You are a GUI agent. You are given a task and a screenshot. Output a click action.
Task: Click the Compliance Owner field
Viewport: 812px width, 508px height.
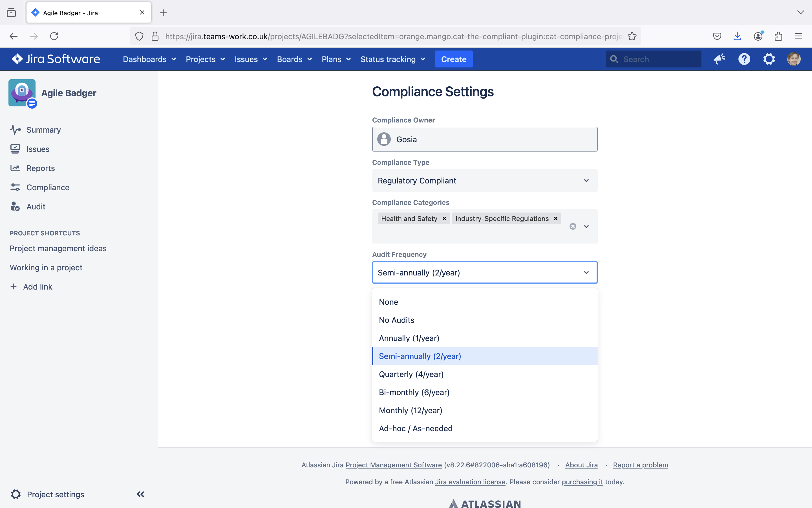(x=484, y=139)
